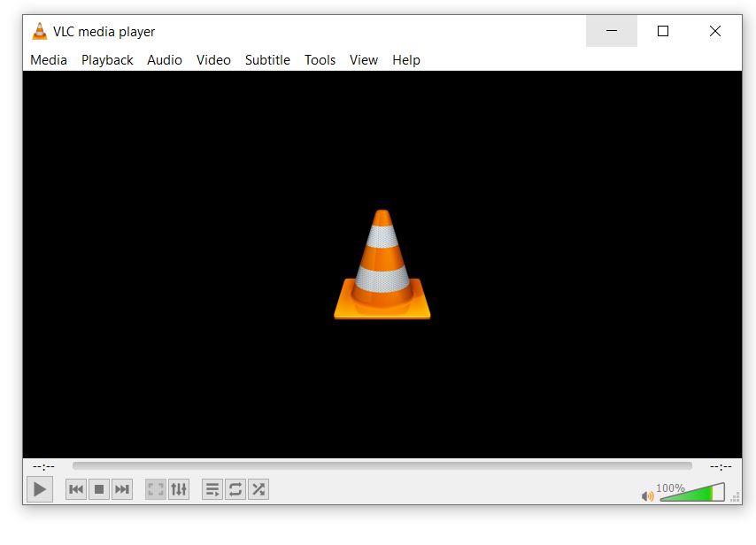
Task: Toggle the remaining time display
Action: pyautogui.click(x=721, y=466)
